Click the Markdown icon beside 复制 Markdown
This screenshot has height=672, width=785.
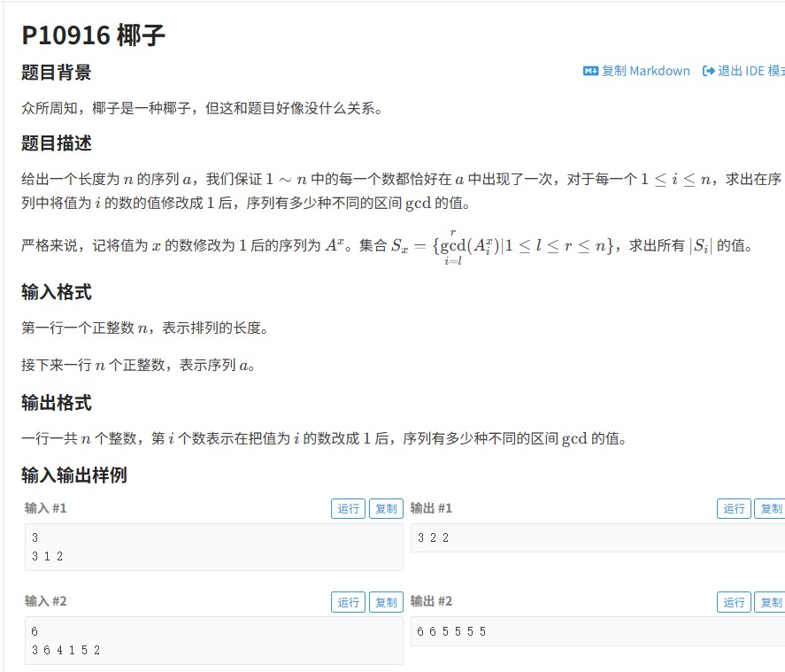pos(590,71)
